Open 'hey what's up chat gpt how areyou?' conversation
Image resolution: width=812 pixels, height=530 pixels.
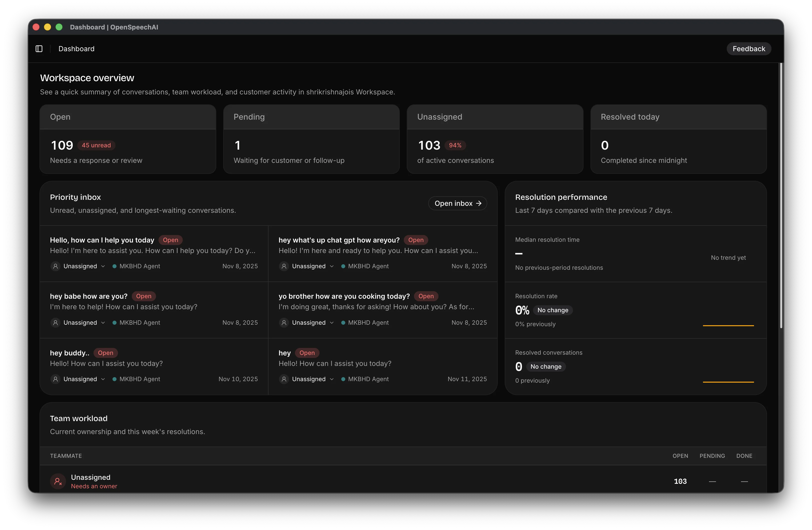383,254
